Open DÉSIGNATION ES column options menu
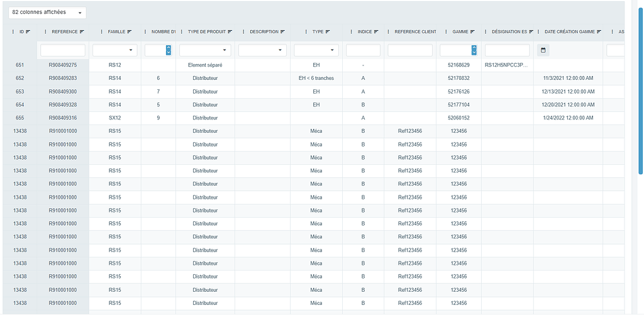Screen dimensions: 644x315 point(486,31)
